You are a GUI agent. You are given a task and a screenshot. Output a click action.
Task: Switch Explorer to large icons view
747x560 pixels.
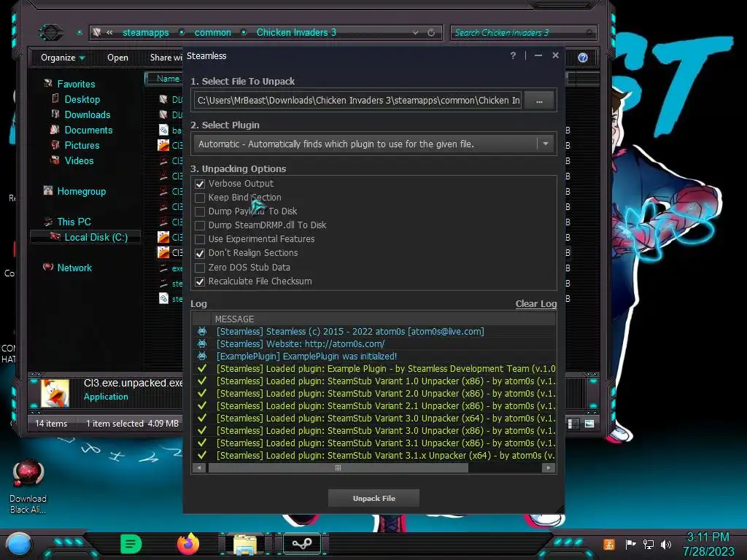point(589,424)
